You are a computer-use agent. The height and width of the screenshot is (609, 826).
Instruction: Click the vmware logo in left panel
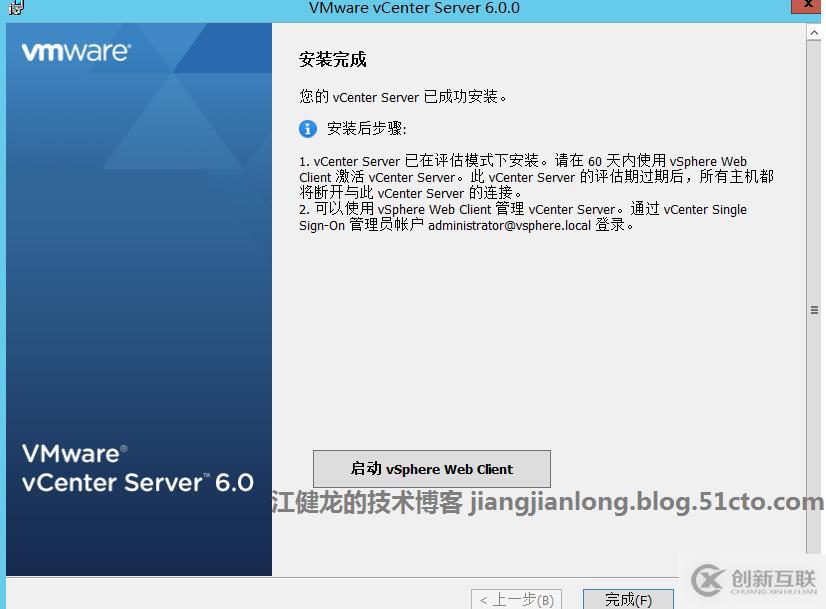[x=76, y=52]
